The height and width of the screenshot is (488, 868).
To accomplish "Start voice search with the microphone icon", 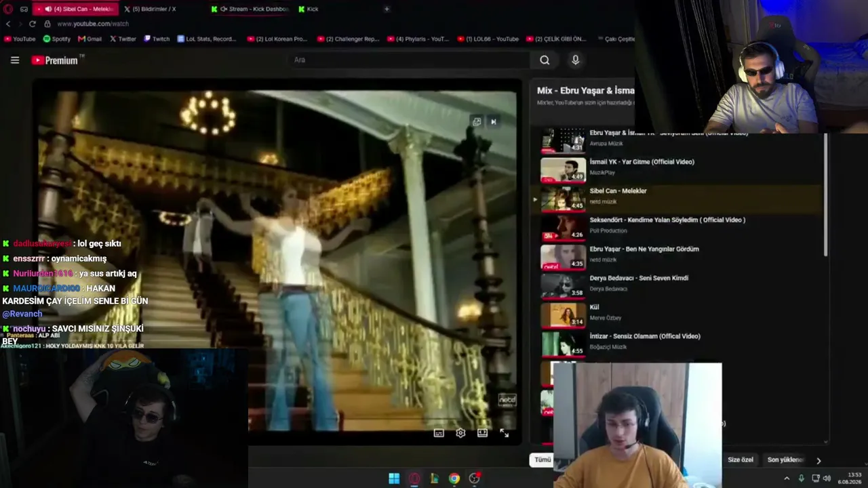I will (576, 60).
